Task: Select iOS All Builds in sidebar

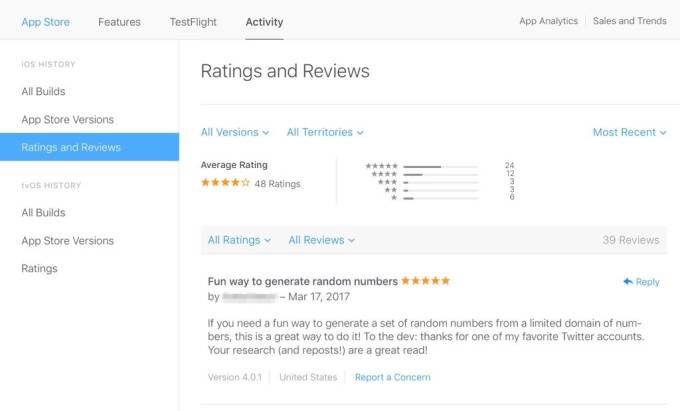Action: pyautogui.click(x=44, y=92)
